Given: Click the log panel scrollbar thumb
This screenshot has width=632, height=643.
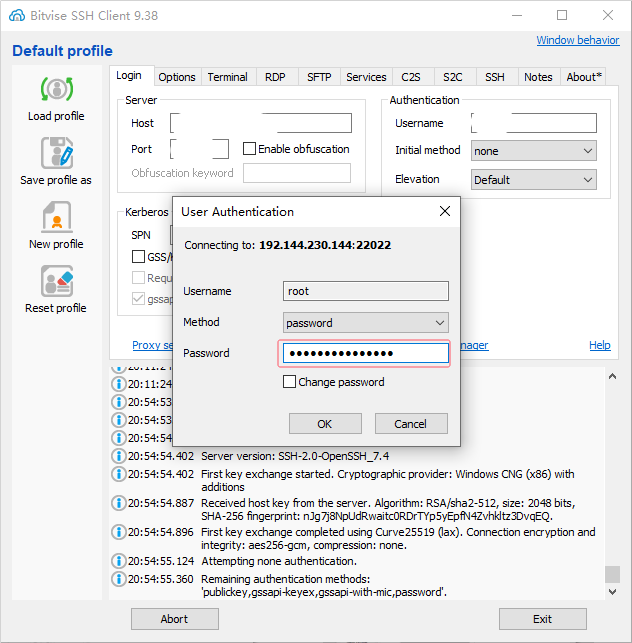Looking at the screenshot, I should tap(612, 574).
